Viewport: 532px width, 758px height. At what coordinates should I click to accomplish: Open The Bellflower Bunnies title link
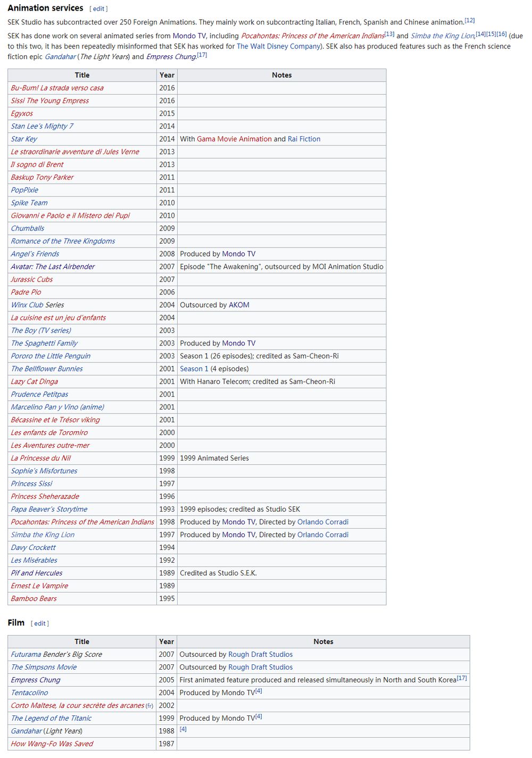point(47,369)
